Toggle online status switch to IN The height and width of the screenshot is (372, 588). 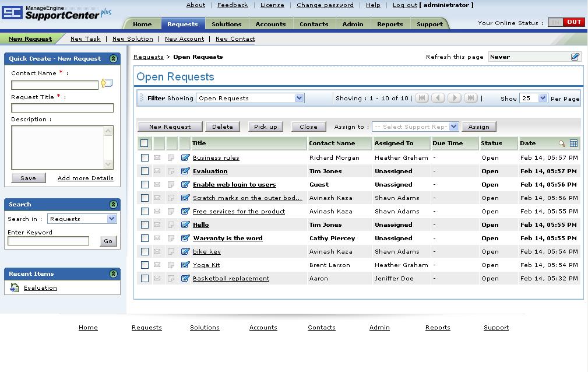555,22
